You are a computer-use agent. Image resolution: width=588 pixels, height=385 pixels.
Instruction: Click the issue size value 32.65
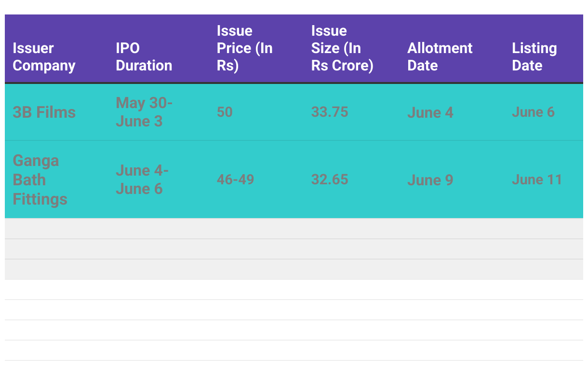[330, 179]
